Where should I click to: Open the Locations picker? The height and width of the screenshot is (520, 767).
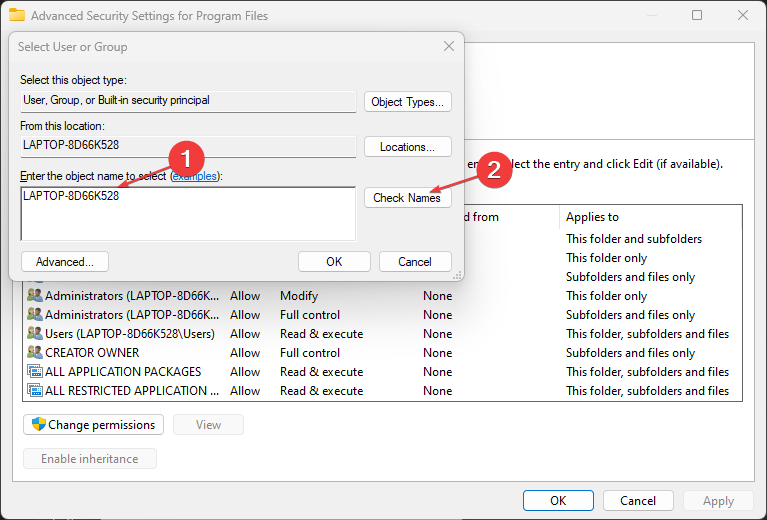click(407, 147)
